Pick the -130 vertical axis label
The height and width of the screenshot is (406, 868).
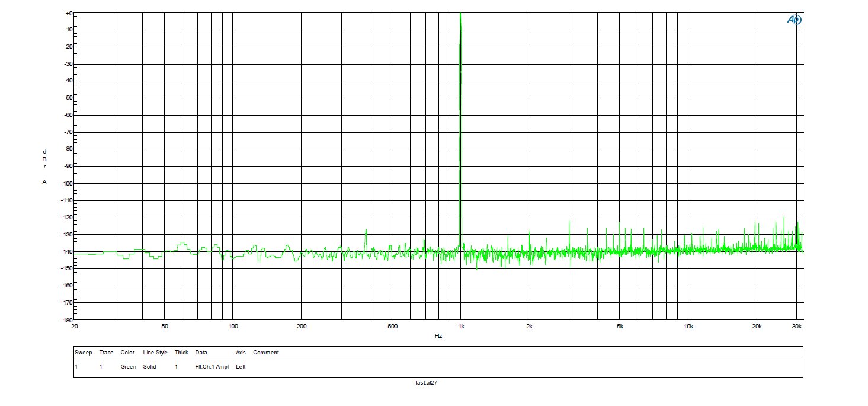(x=66, y=234)
